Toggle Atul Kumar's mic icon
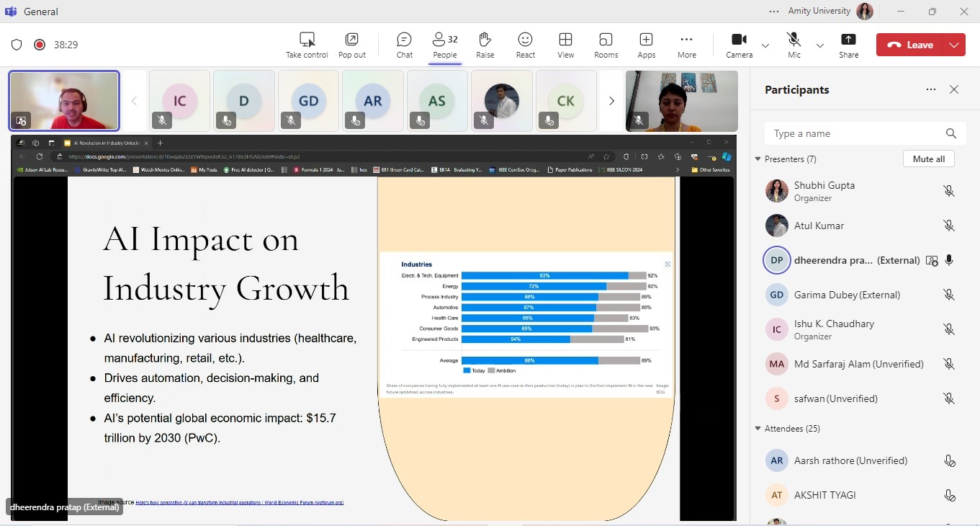The image size is (980, 526). click(949, 226)
